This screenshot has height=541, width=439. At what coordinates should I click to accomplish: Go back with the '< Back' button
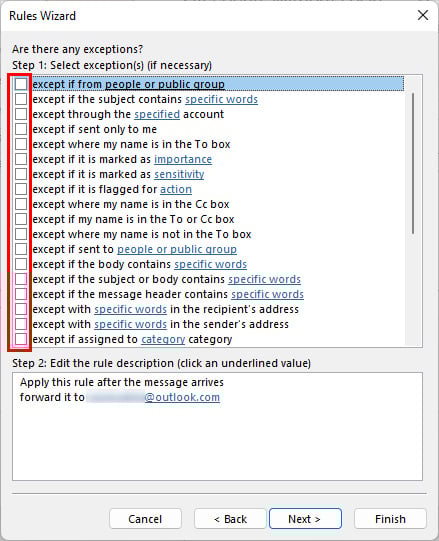click(x=230, y=519)
